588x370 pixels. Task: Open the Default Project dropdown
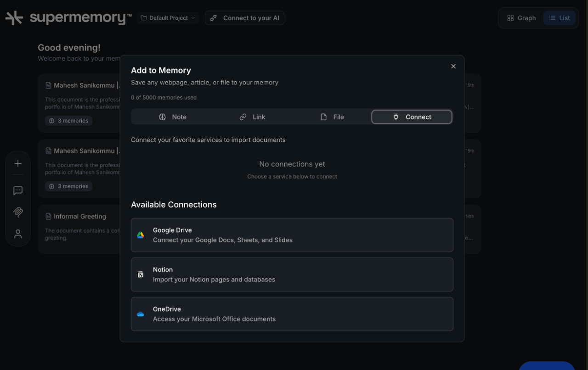[x=168, y=17]
